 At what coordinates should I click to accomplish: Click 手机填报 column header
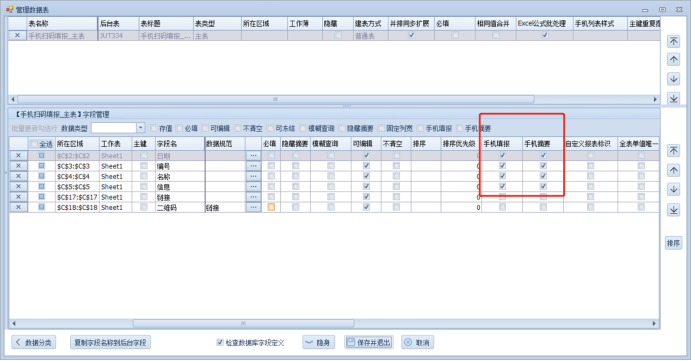(x=502, y=144)
